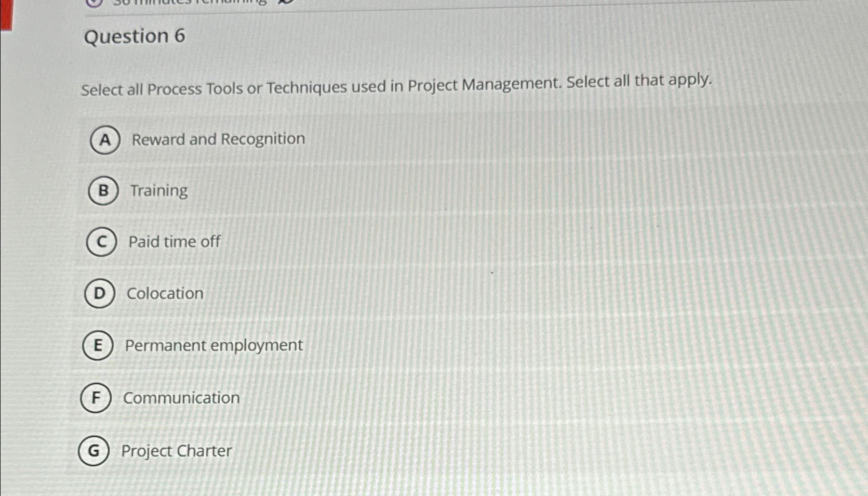Screen dimensions: 868x496
Task: Click the Question 6 heading
Action: (137, 37)
